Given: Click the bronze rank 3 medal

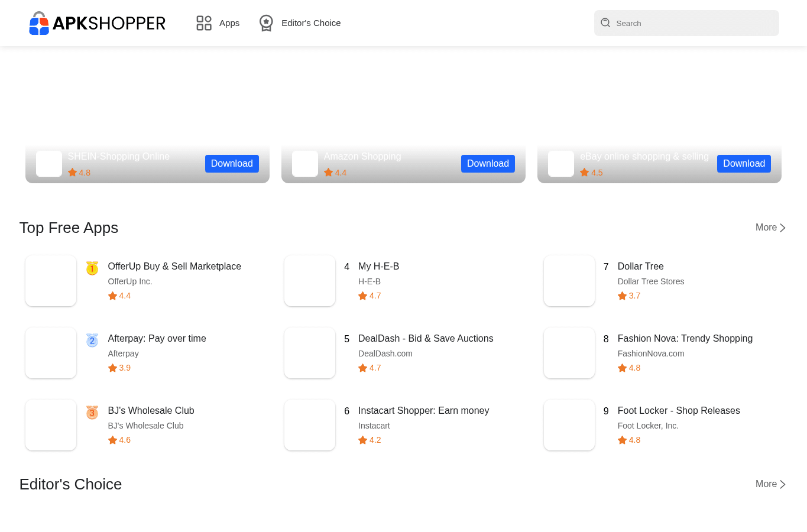Looking at the screenshot, I should tap(92, 413).
